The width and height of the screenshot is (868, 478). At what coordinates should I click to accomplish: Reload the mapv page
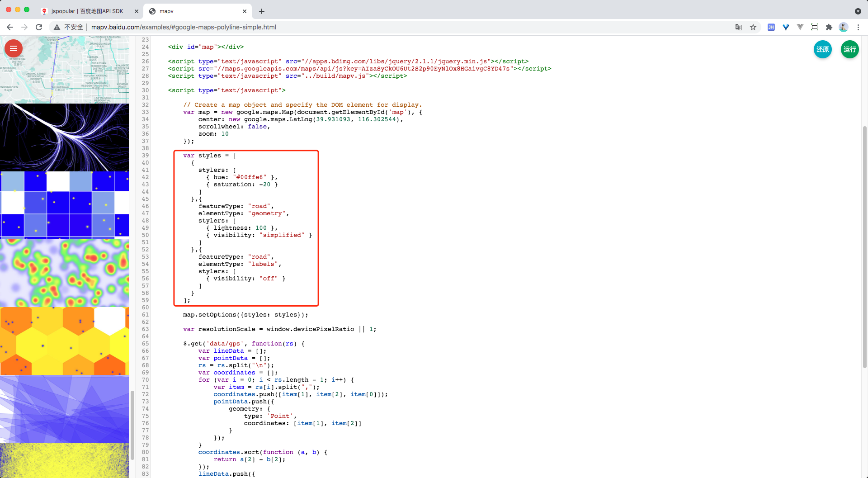[x=39, y=27]
